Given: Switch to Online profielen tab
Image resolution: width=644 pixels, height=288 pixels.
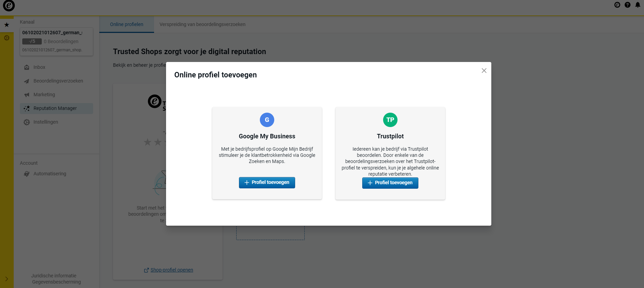Looking at the screenshot, I should [x=127, y=24].
